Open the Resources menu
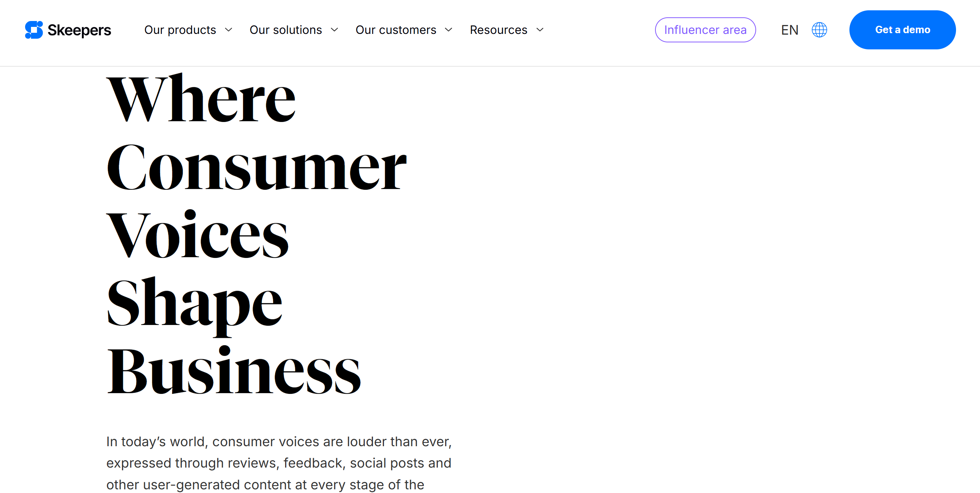Viewport: 980px width, 493px height. coord(498,29)
